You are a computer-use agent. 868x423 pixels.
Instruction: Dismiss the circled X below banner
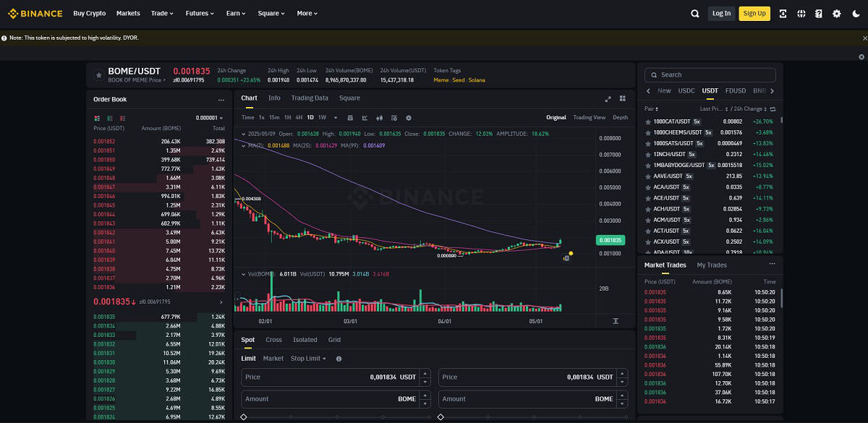click(861, 56)
